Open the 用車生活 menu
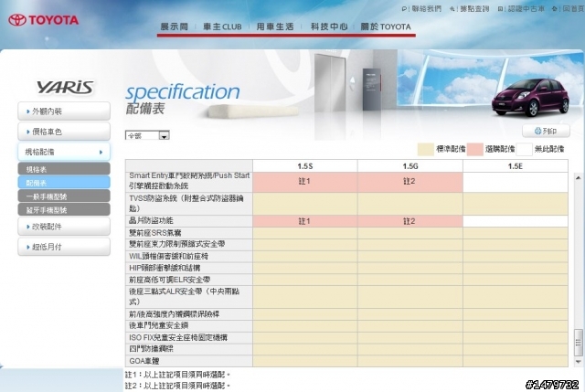Screen dimensions: 585x392 pyautogui.click(x=275, y=26)
